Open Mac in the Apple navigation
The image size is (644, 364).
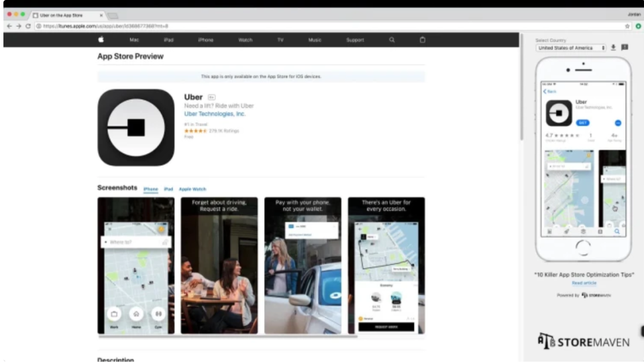point(134,40)
